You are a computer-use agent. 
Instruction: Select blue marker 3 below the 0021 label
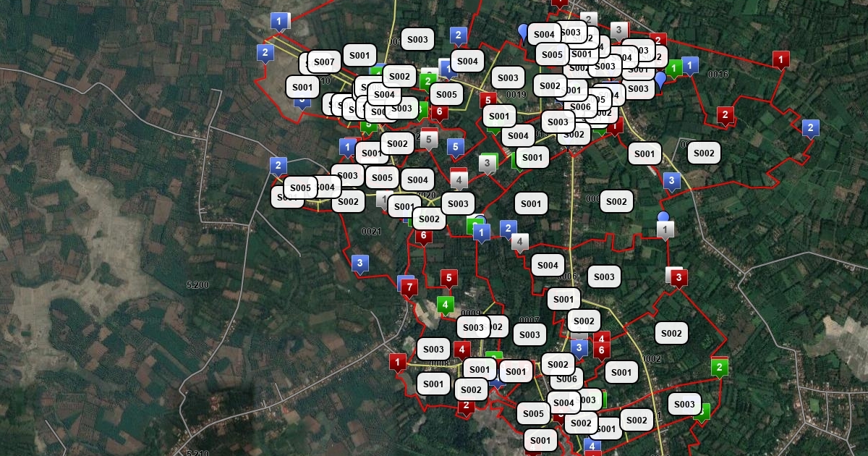pyautogui.click(x=359, y=263)
